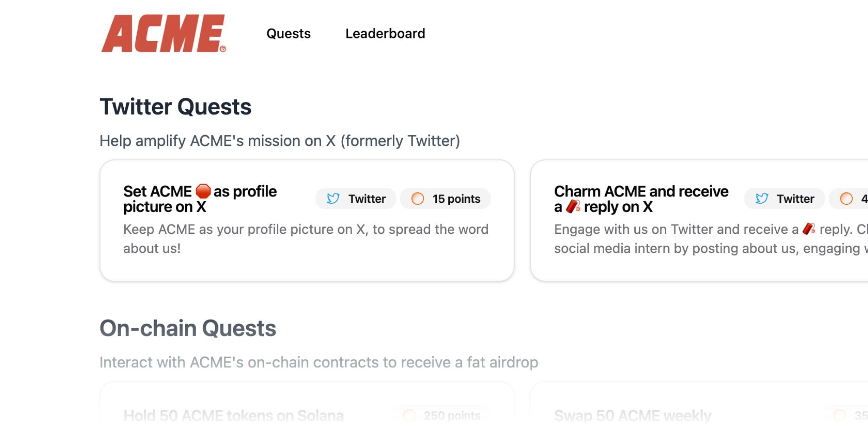Click the dynamite emoji in Charm ACME description

(x=809, y=229)
